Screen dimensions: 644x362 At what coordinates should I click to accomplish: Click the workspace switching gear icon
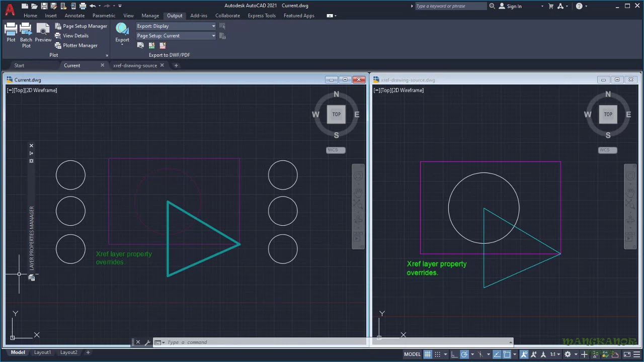click(x=568, y=354)
